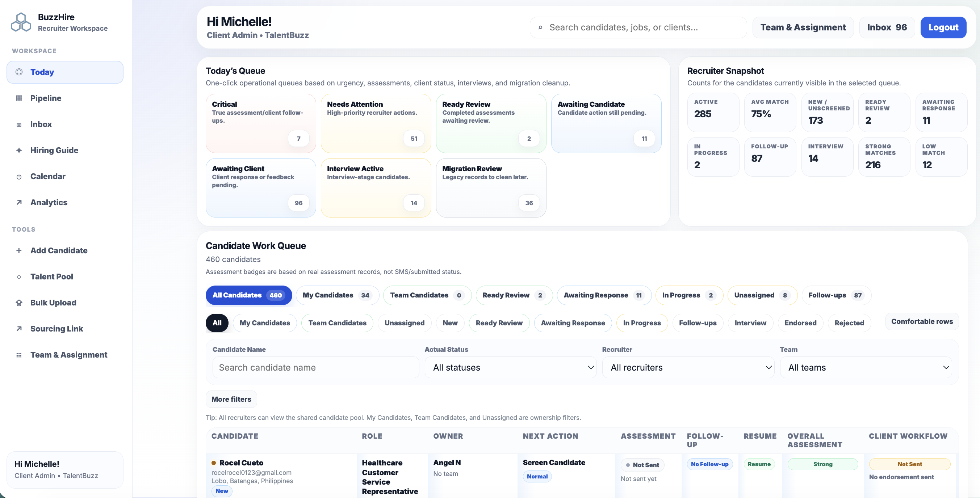Toggle the All filter chip
This screenshot has height=498, width=980.
pos(217,323)
